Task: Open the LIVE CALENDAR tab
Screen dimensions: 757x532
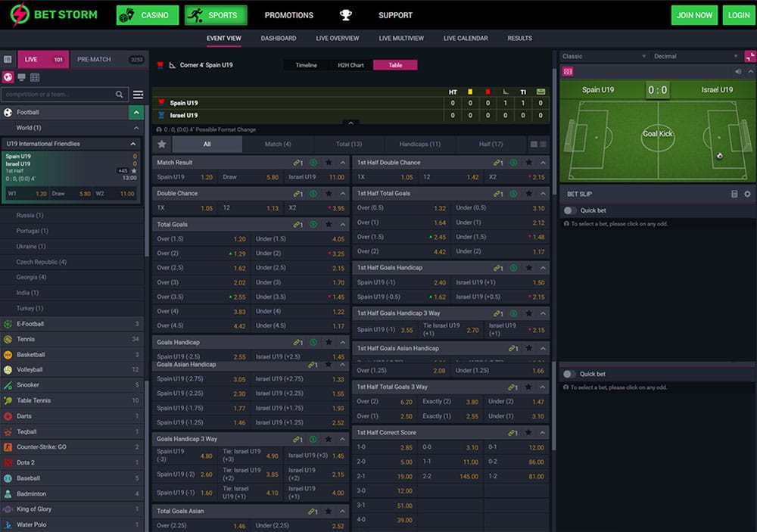Action: [466, 38]
